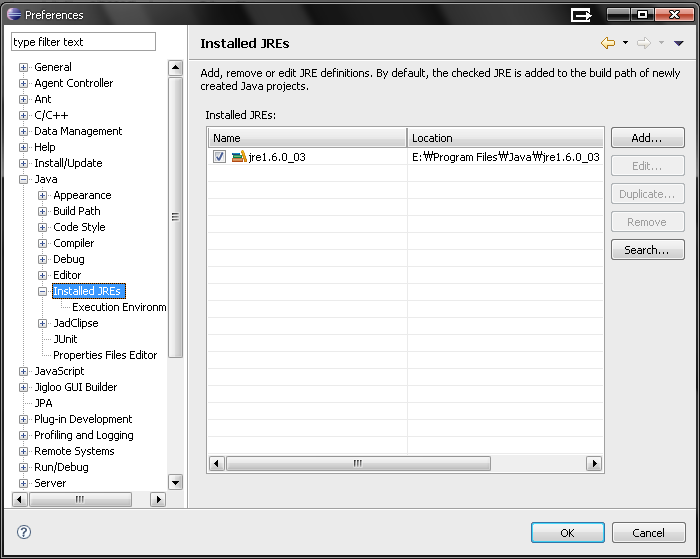Click the jre1.6.0_03 name cell

(x=307, y=157)
